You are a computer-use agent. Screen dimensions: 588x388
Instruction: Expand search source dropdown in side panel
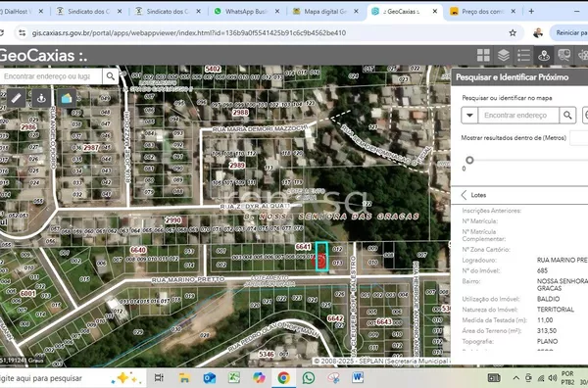[x=469, y=115]
